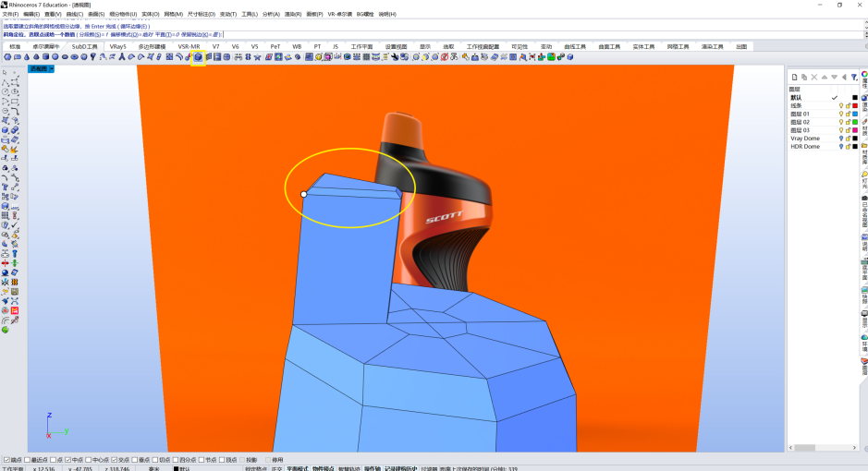
Task: Toggle the 交点 (Intersection) osnap checkbox
Action: [114, 460]
